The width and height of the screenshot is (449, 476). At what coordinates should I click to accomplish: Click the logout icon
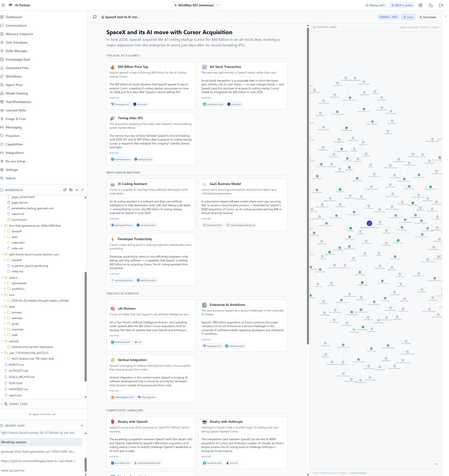pos(441,5)
